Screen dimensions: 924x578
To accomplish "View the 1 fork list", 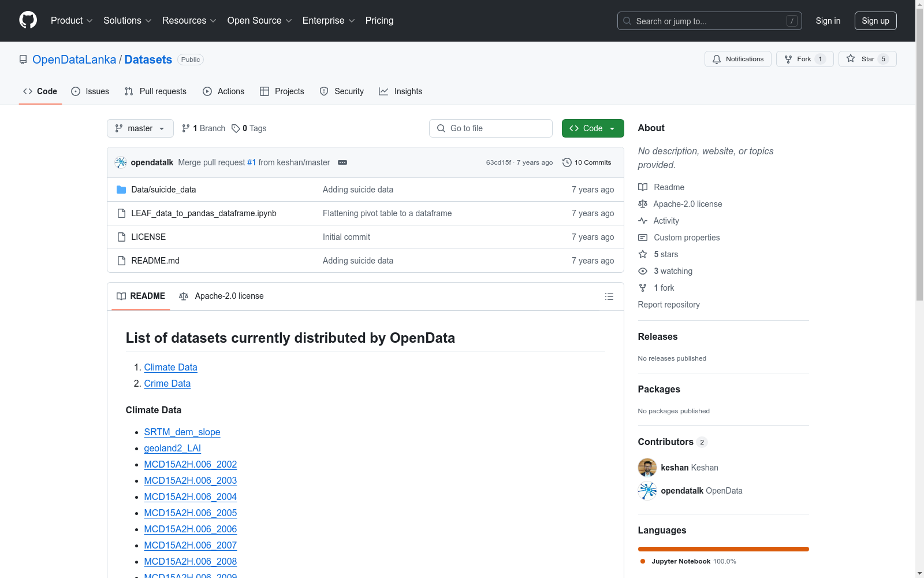I will [656, 288].
